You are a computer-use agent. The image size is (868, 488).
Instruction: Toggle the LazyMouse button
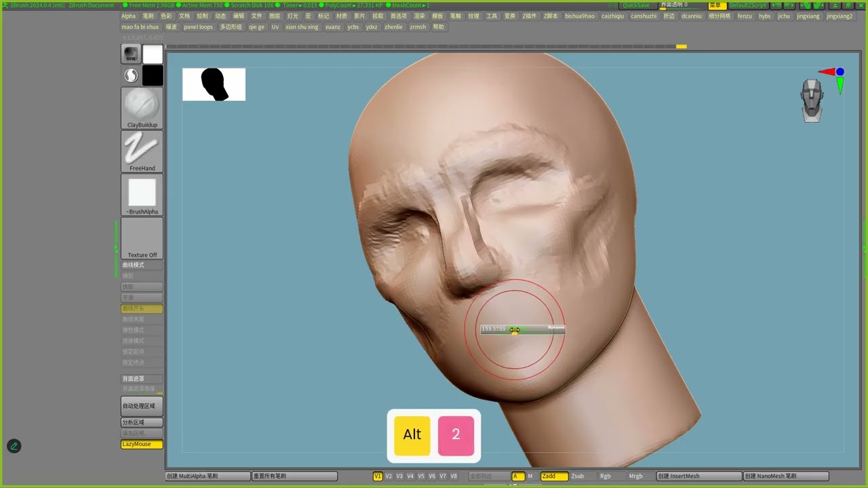pyautogui.click(x=142, y=444)
